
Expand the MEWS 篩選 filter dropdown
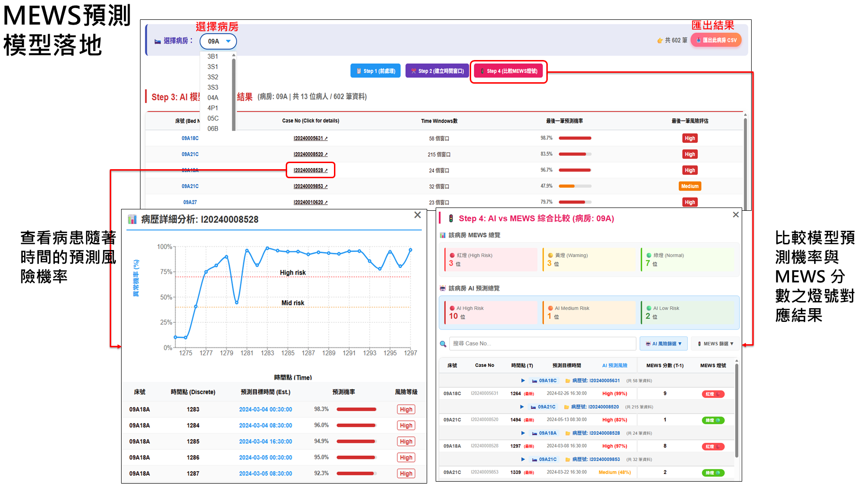pos(715,344)
